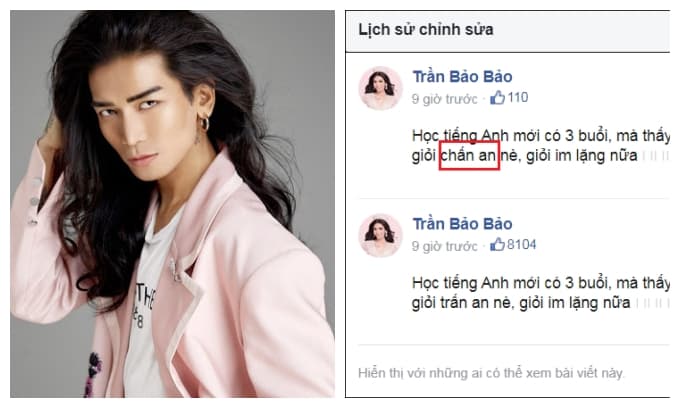Click second entry's 9 giờ trước timestamp
Screen dimensions: 680x408
(x=445, y=246)
